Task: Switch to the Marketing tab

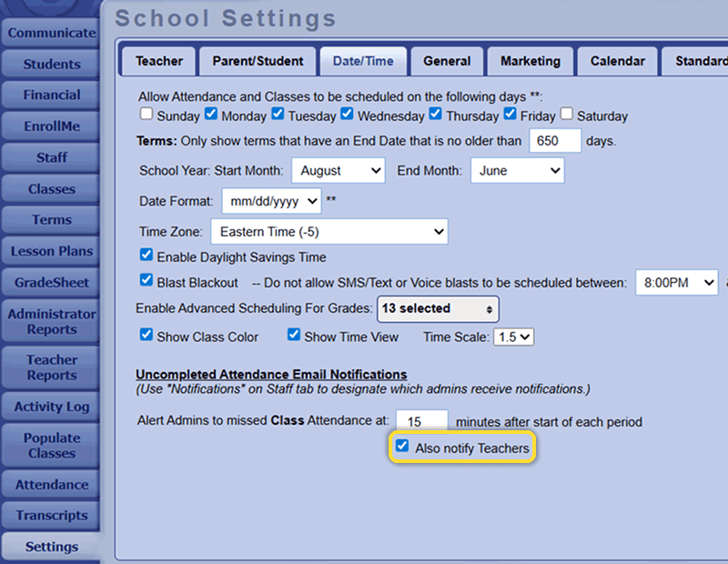Action: tap(530, 61)
